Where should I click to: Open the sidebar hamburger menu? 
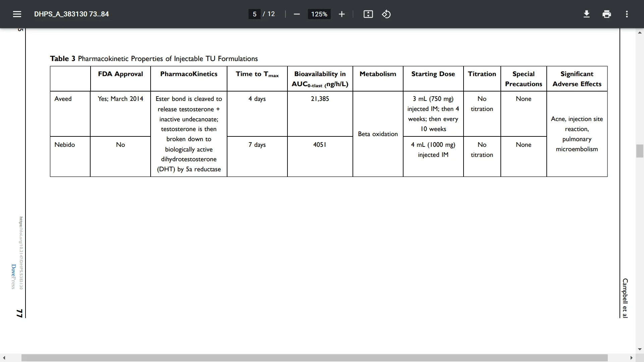click(x=17, y=14)
